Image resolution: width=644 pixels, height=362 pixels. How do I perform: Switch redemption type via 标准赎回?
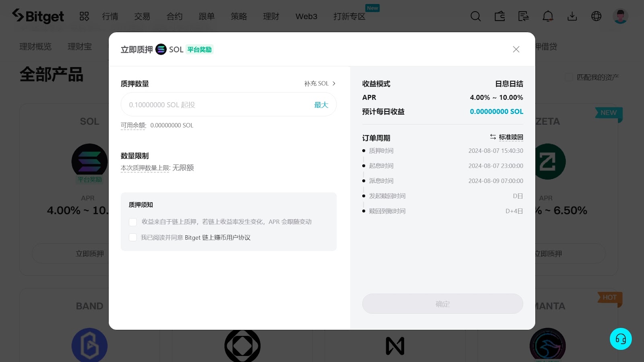[x=511, y=137]
